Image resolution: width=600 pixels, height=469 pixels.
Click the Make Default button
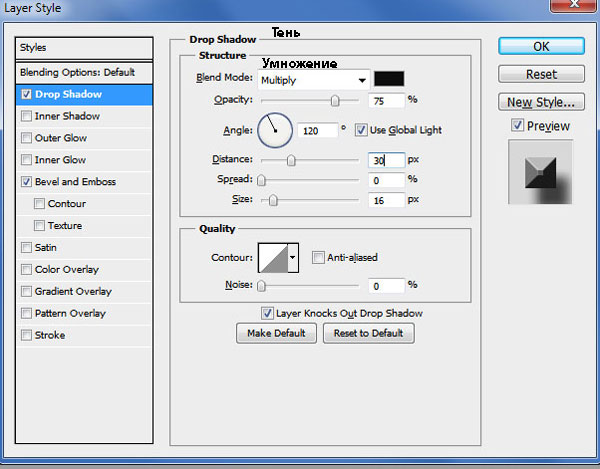coord(276,333)
